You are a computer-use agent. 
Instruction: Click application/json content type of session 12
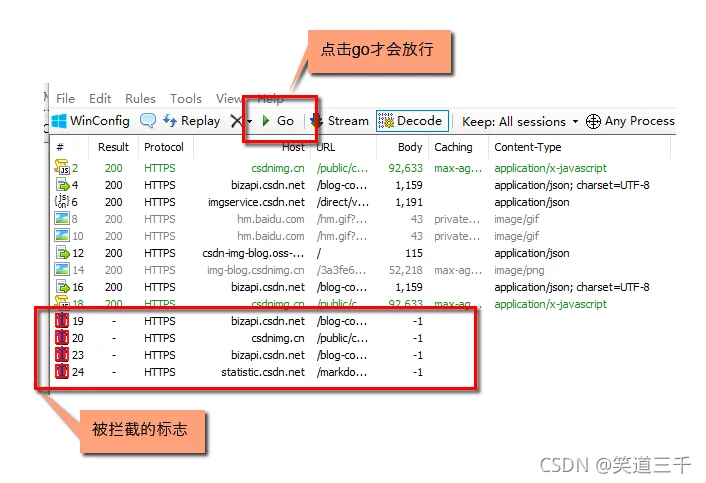tap(532, 253)
